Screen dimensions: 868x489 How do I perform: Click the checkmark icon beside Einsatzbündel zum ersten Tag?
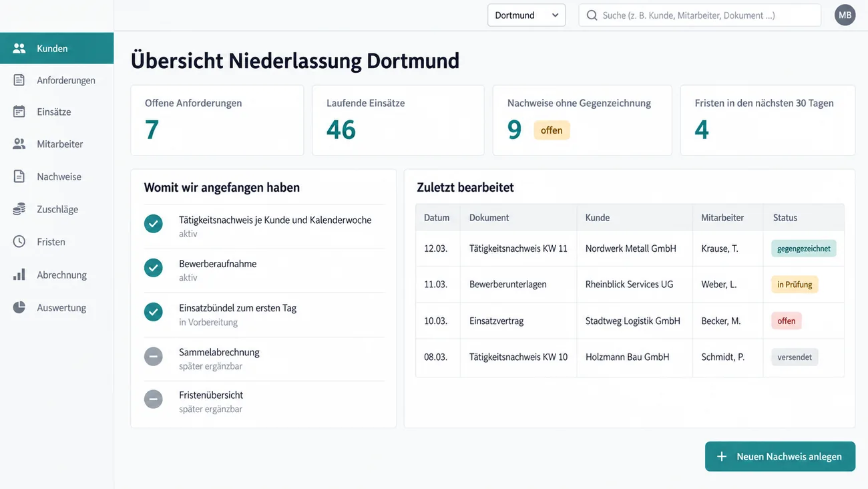coord(154,312)
